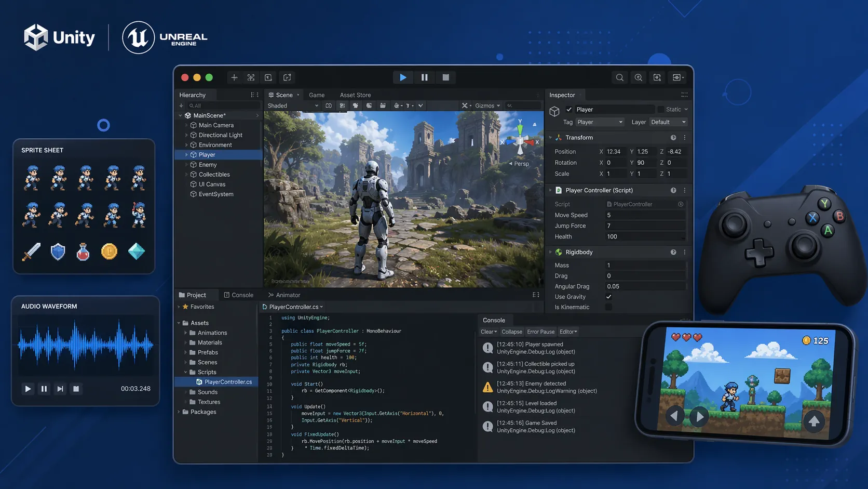Open the Shaded draw mode dropdown

pos(293,105)
